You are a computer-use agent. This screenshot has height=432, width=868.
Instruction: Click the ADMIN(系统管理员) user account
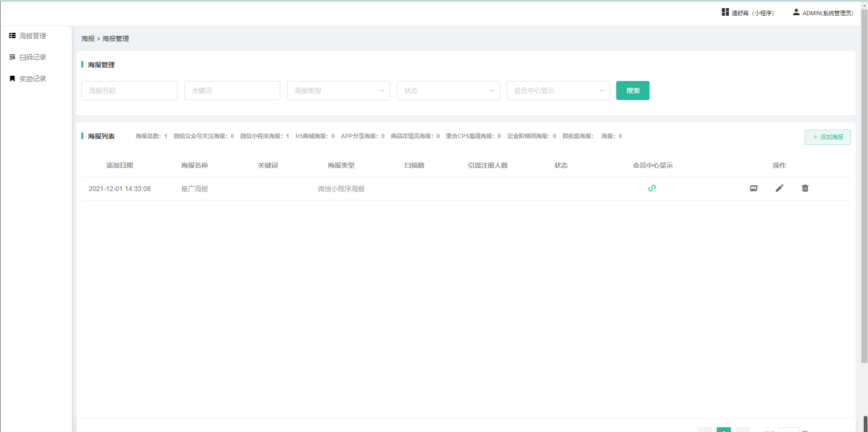tap(823, 13)
